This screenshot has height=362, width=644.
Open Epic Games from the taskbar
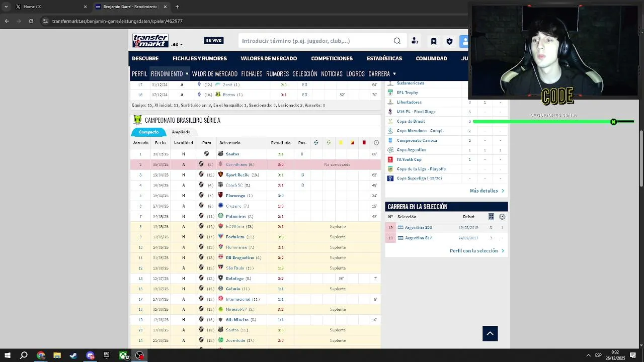[x=107, y=355]
